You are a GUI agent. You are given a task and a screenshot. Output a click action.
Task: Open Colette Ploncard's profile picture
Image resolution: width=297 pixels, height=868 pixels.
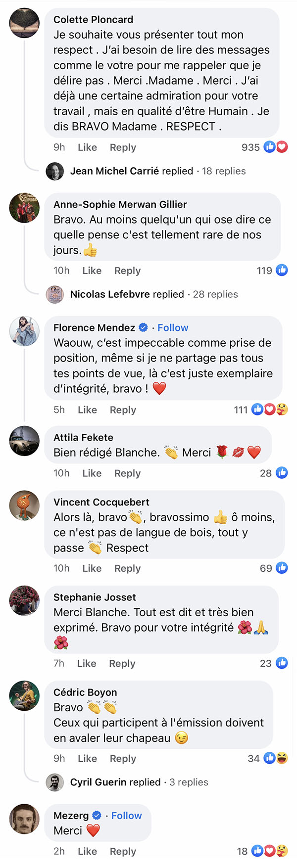click(24, 23)
